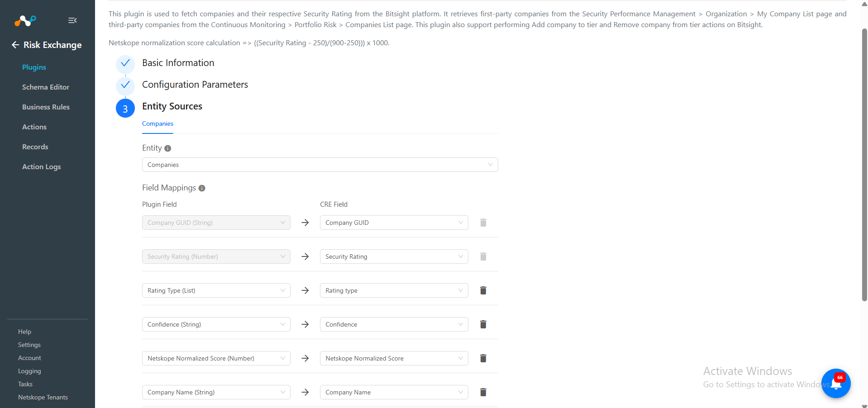Open Netskope Normalized Score (Number) plugin dropdown

click(x=216, y=358)
